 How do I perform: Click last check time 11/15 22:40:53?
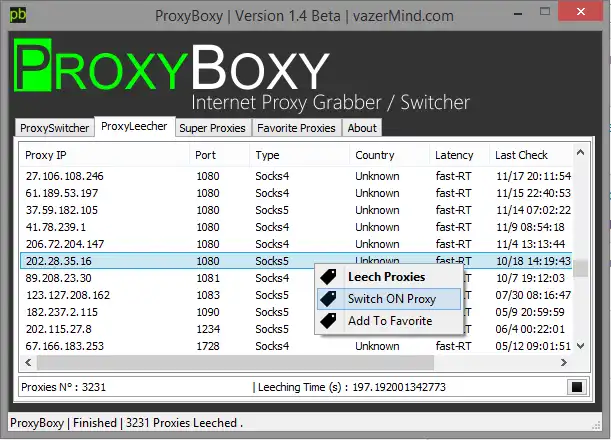(x=533, y=193)
